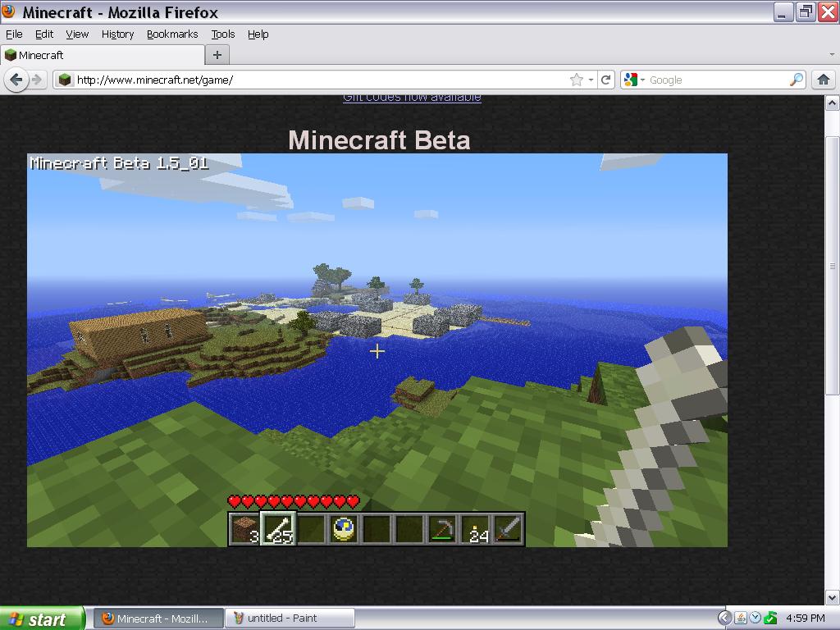
Task: Open the Bookmarks menu
Action: click(172, 34)
